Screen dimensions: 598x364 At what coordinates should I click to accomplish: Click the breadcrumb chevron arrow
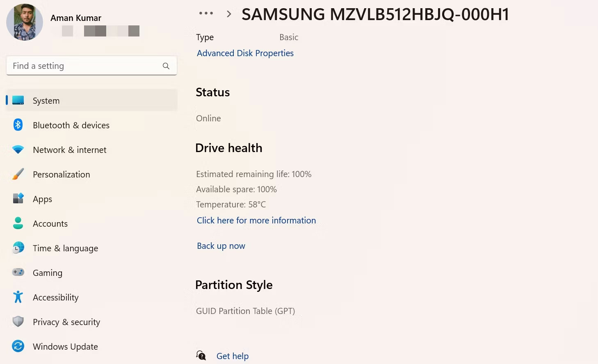coord(229,14)
